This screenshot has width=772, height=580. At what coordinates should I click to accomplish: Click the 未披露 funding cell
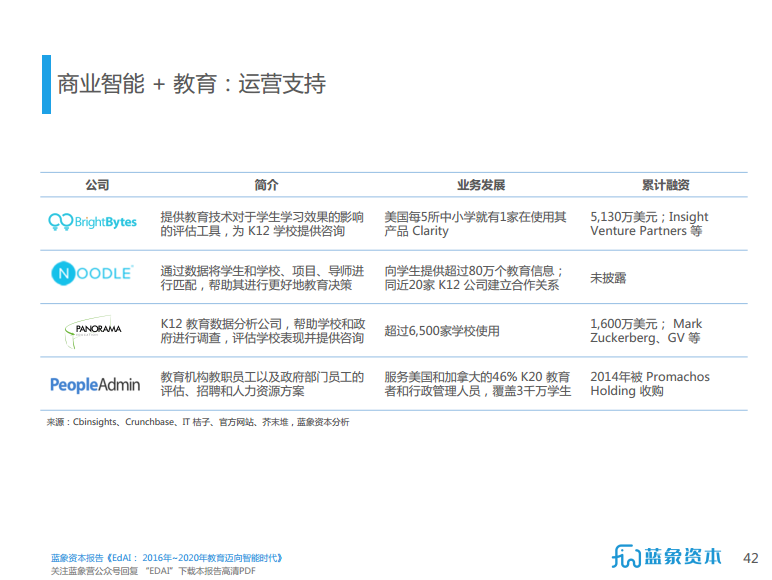pos(608,278)
